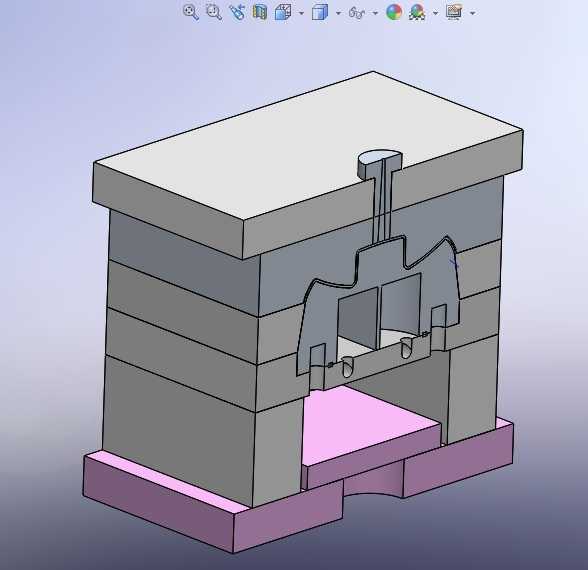The image size is (588, 570).
Task: Select the Zoom to Area tool
Action: (x=214, y=12)
